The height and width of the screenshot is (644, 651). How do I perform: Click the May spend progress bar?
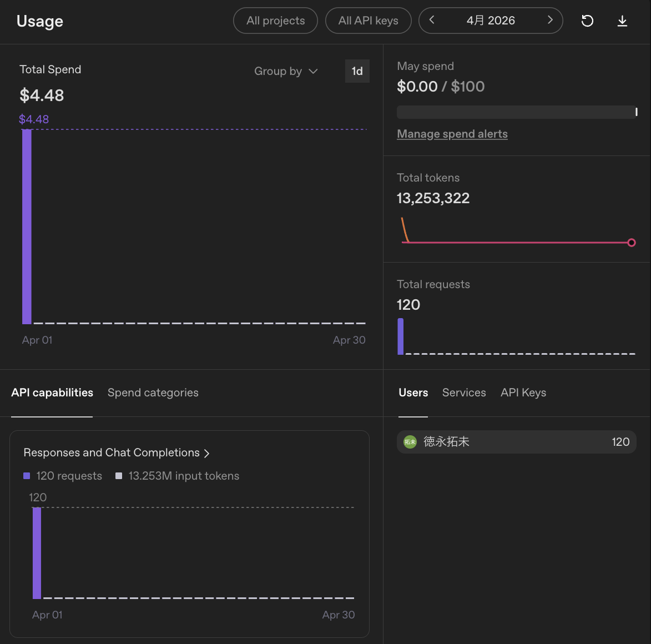tap(517, 112)
